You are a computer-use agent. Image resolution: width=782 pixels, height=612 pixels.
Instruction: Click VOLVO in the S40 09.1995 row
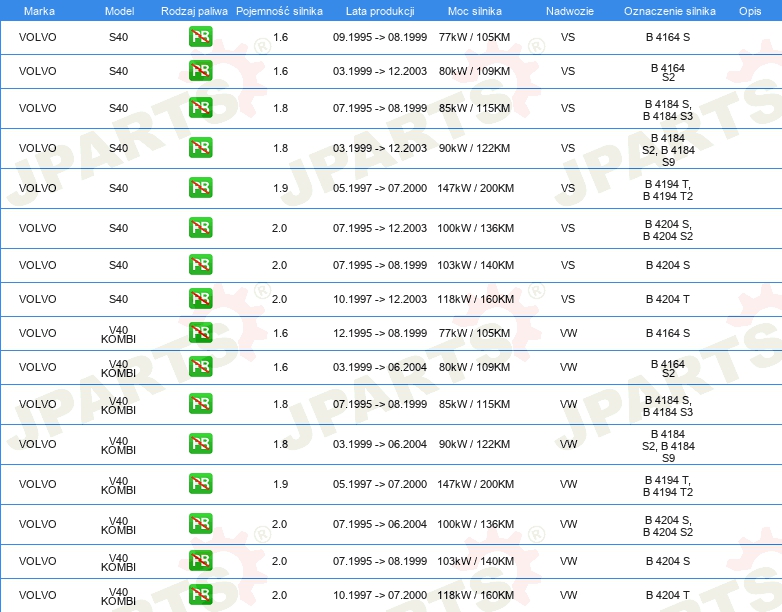(x=37, y=37)
